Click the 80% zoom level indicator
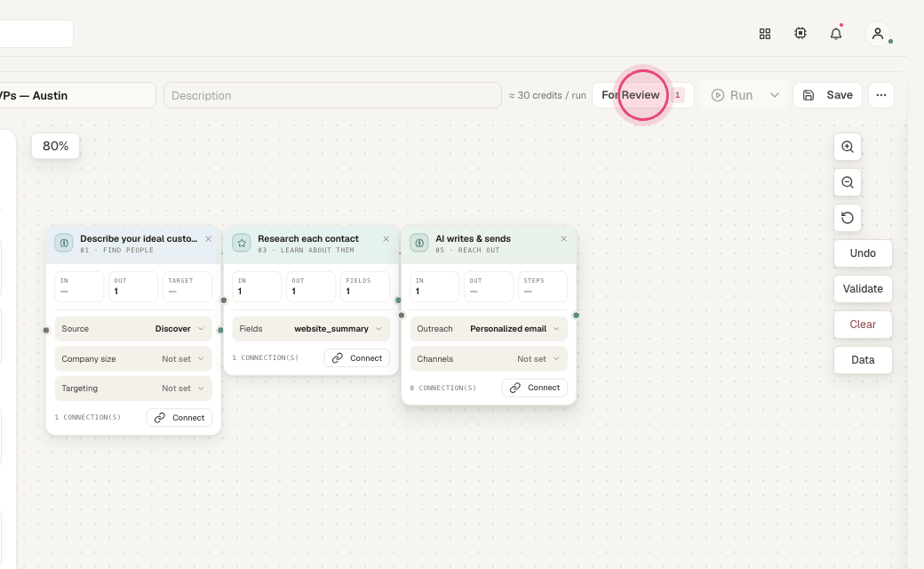Screen dimensions: 924x569 click(55, 146)
